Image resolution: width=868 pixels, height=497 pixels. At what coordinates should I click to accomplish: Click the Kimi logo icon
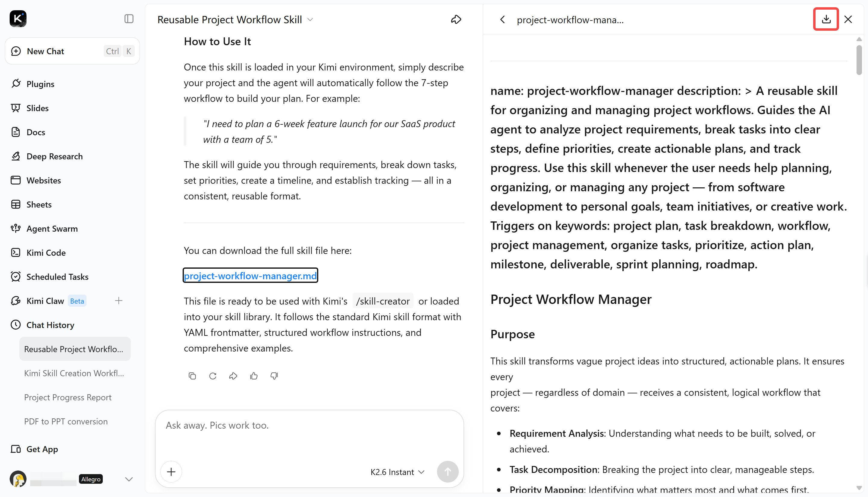click(x=18, y=19)
